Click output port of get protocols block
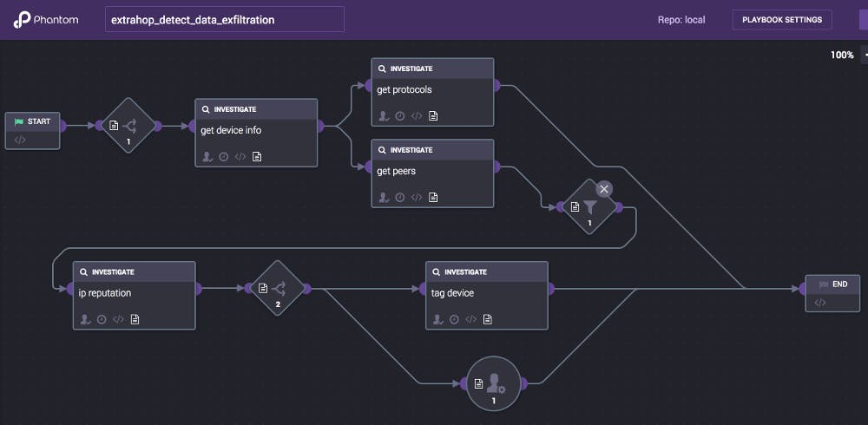Image resolution: width=868 pixels, height=425 pixels. click(496, 85)
